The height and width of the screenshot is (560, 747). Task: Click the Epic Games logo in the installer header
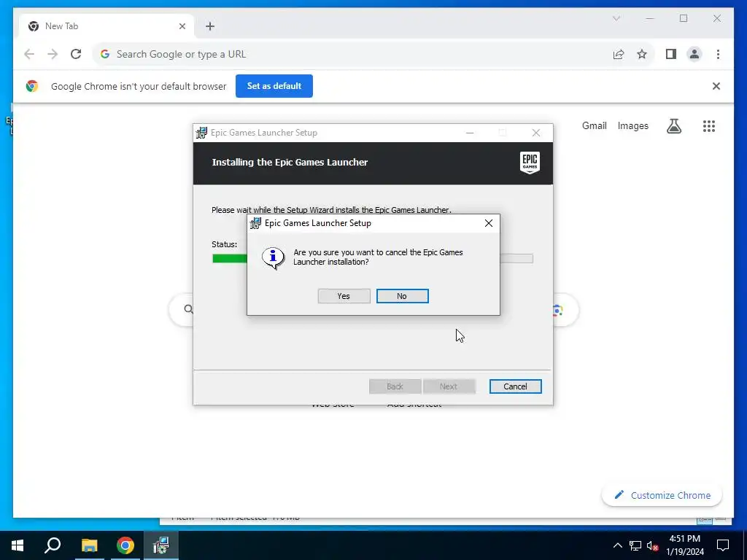point(530,163)
